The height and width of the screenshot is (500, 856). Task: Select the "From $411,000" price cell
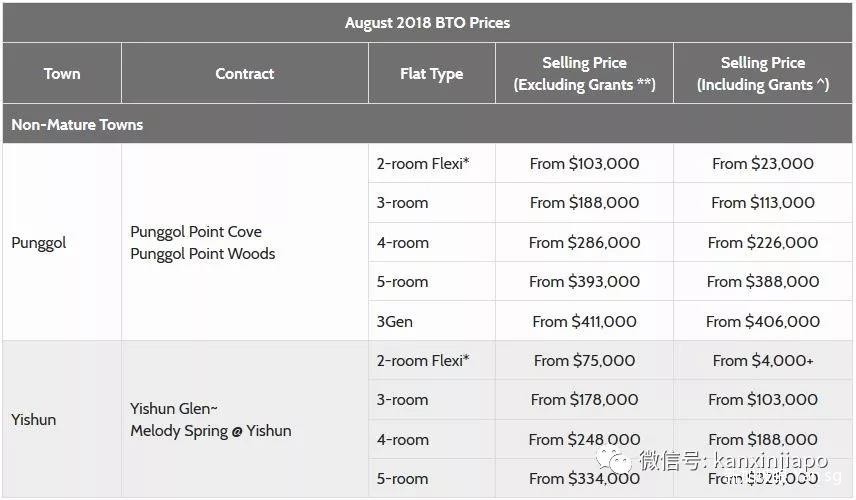[584, 321]
